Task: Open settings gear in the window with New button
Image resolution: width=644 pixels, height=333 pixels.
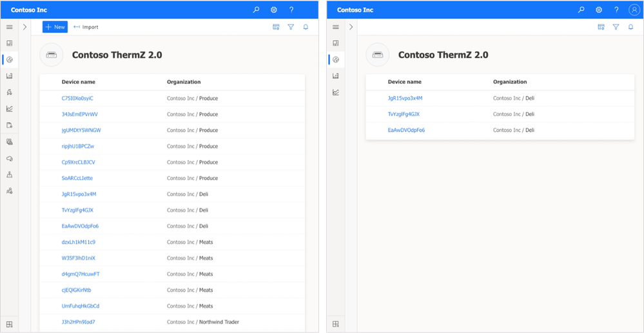Action: coord(274,10)
